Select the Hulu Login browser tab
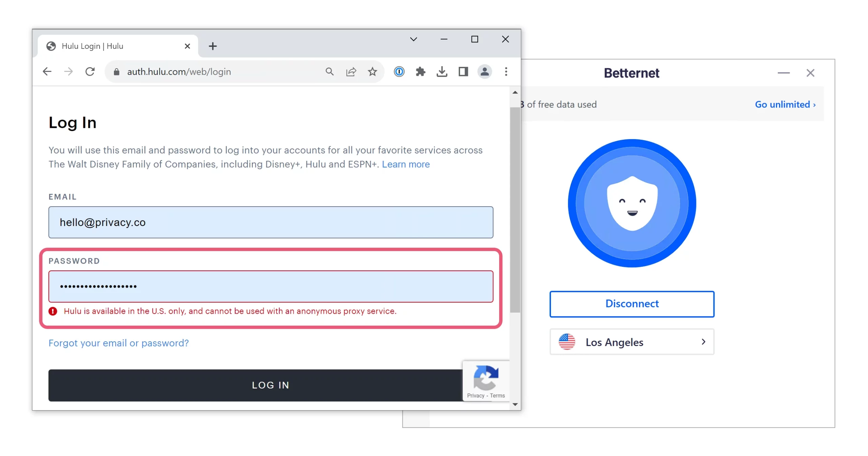The height and width of the screenshot is (456, 868). 102,46
